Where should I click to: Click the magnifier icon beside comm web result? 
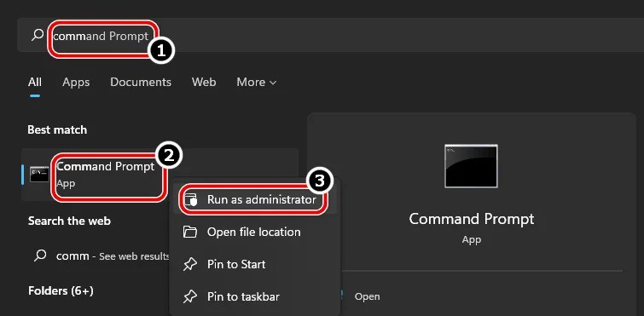coord(40,256)
